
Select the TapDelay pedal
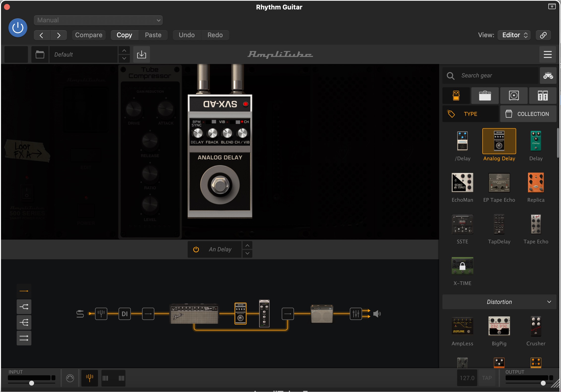click(499, 224)
